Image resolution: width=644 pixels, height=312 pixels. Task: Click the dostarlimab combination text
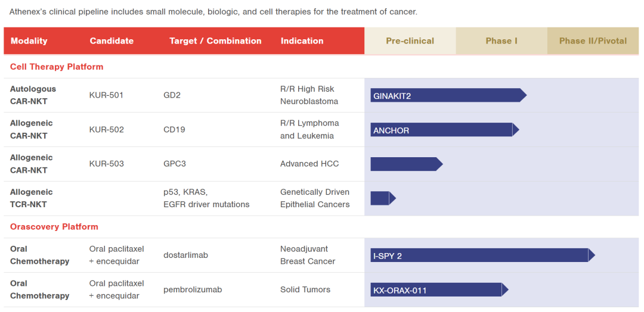185,255
